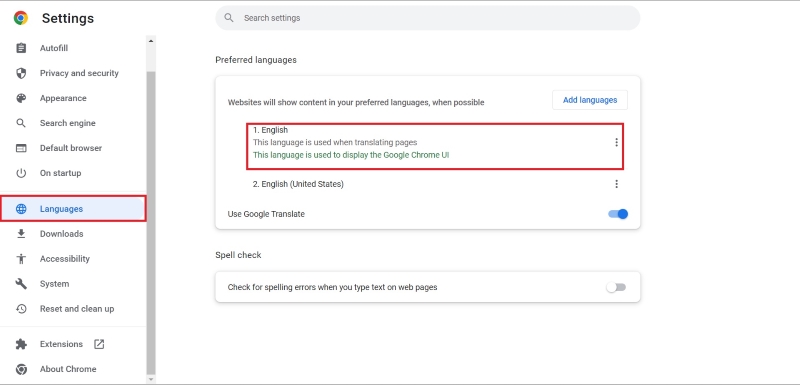Click the Chrome logo beside Settings
The image size is (800, 385).
point(21,18)
